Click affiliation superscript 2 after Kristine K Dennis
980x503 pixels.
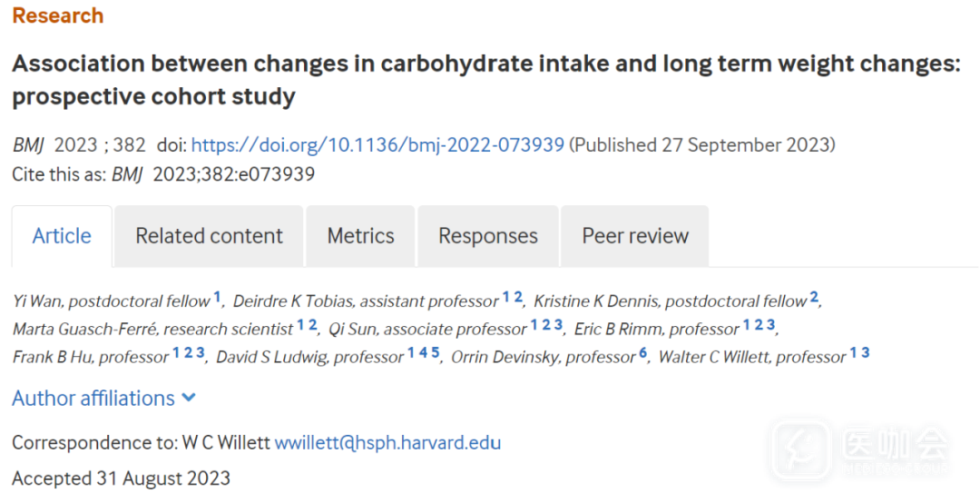(x=814, y=296)
